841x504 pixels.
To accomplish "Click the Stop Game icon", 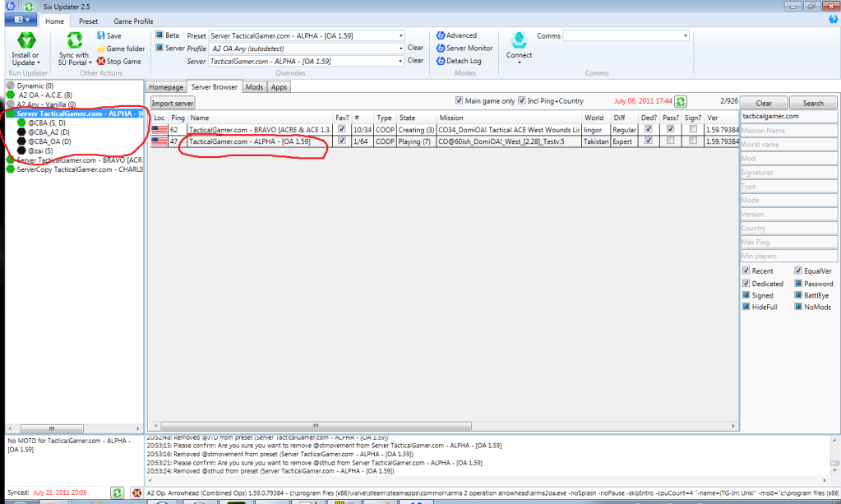I will click(x=101, y=61).
